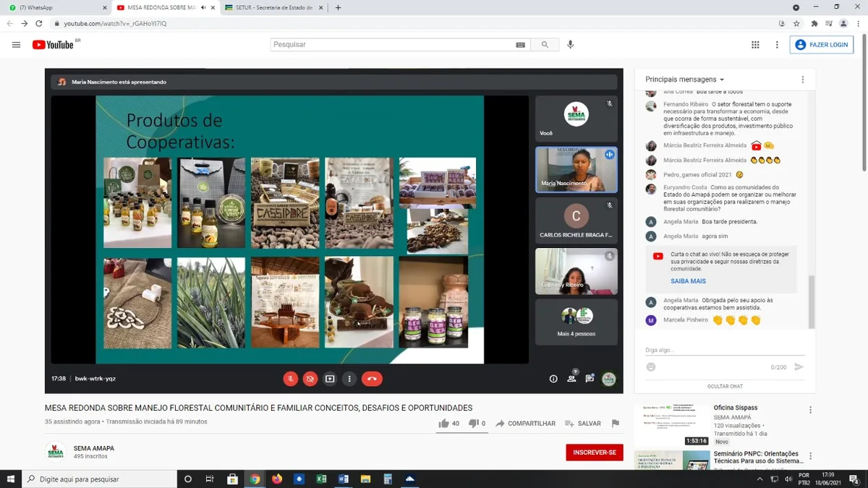Go to the YouTube home logo
The width and height of the screenshot is (868, 488).
pyautogui.click(x=53, y=45)
